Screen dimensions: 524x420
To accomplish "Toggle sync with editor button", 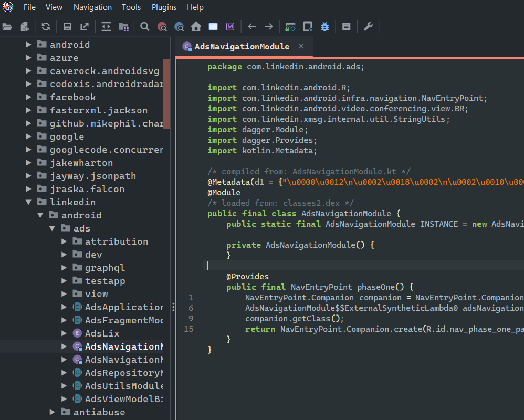I will coord(106,26).
